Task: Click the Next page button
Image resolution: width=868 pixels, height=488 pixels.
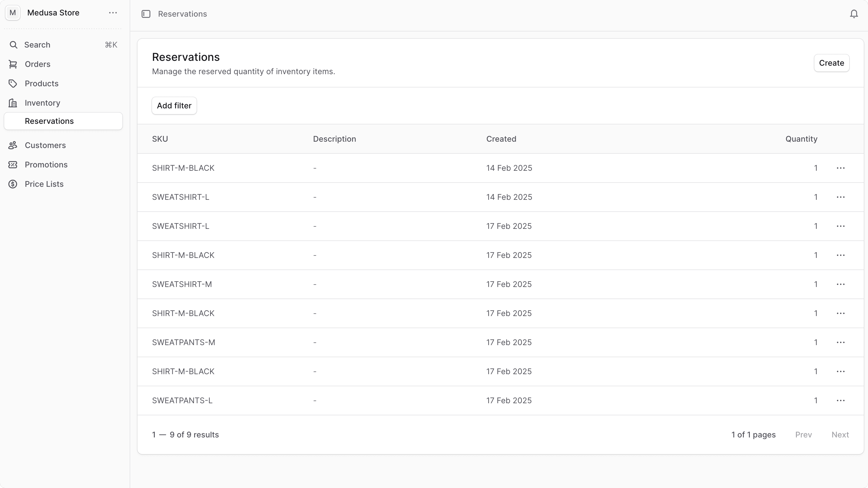Action: click(x=840, y=435)
